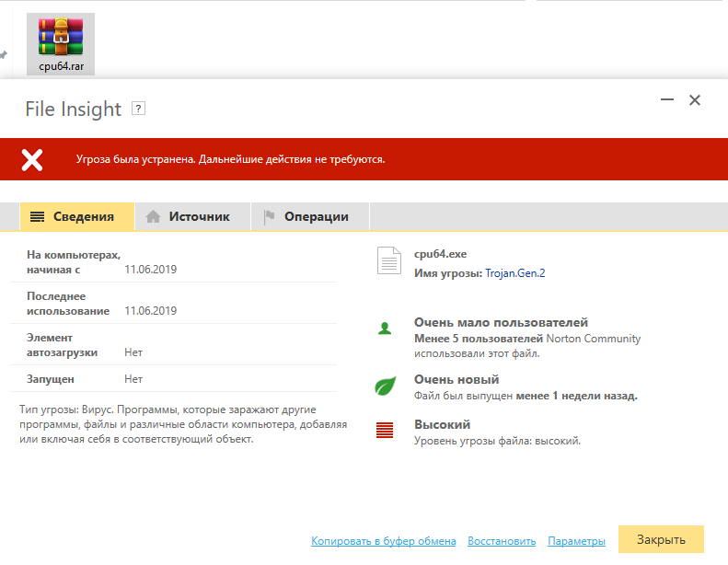Click the Имя угрозы label
Viewport: 728px width, 565px height.
(x=448, y=273)
